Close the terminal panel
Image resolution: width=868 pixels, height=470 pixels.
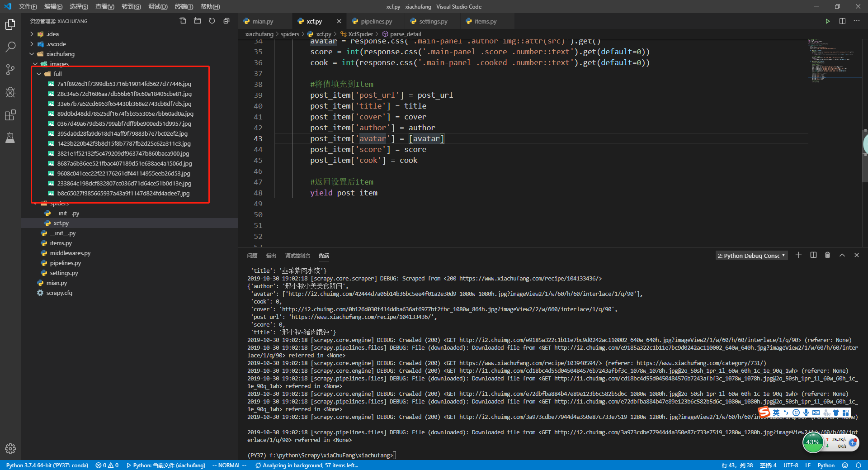pos(856,255)
